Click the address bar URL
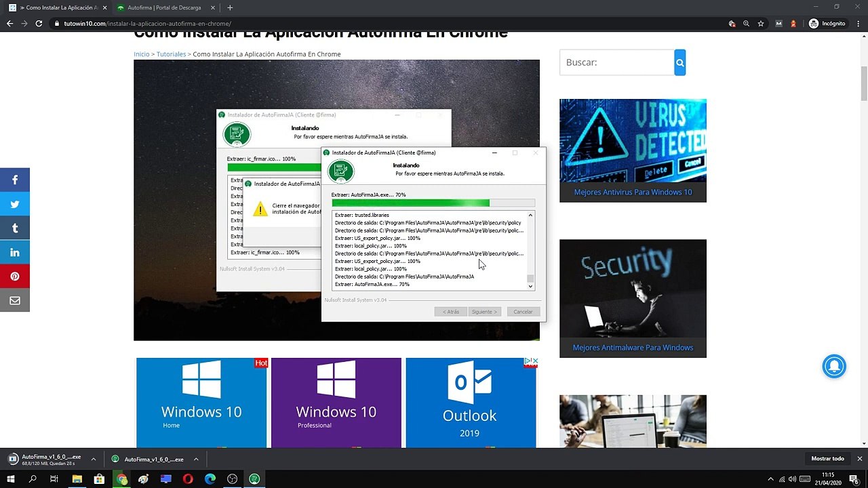The width and height of the screenshot is (868, 488). (147, 24)
